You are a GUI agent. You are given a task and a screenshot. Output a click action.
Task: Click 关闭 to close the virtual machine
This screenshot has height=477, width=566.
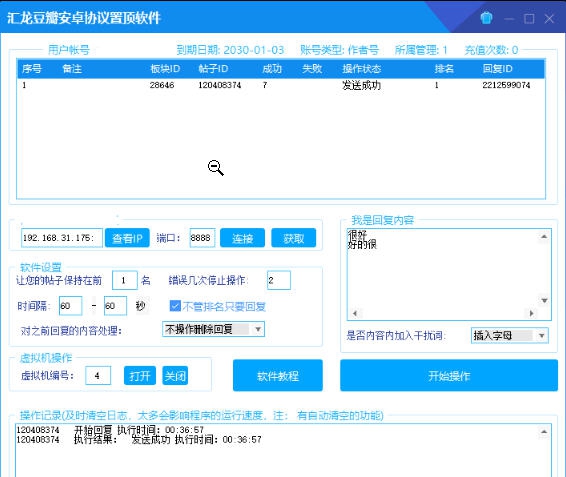click(x=175, y=376)
